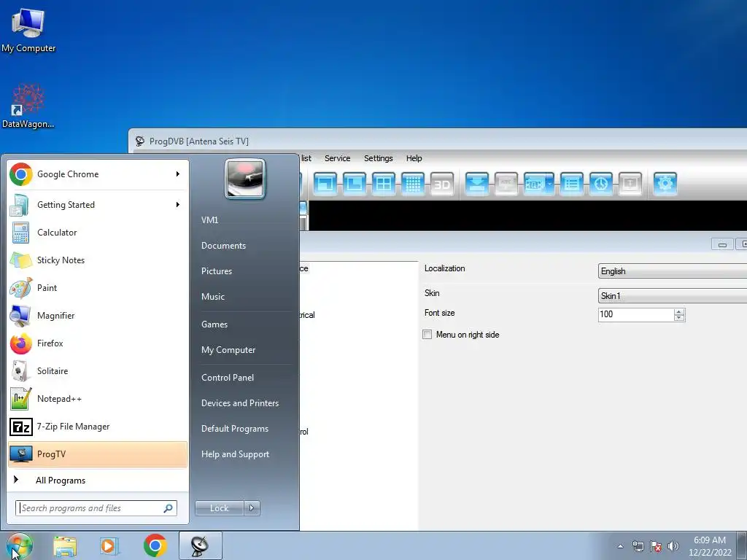
Task: Select the four-pane mosaic layout icon
Action: tap(384, 183)
